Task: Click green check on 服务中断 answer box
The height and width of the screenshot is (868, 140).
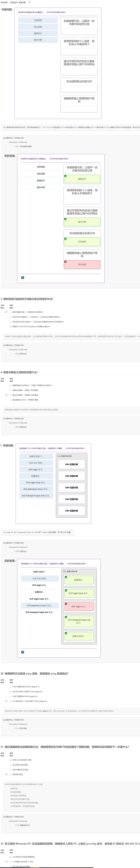Action: pyautogui.click(x=65, y=219)
